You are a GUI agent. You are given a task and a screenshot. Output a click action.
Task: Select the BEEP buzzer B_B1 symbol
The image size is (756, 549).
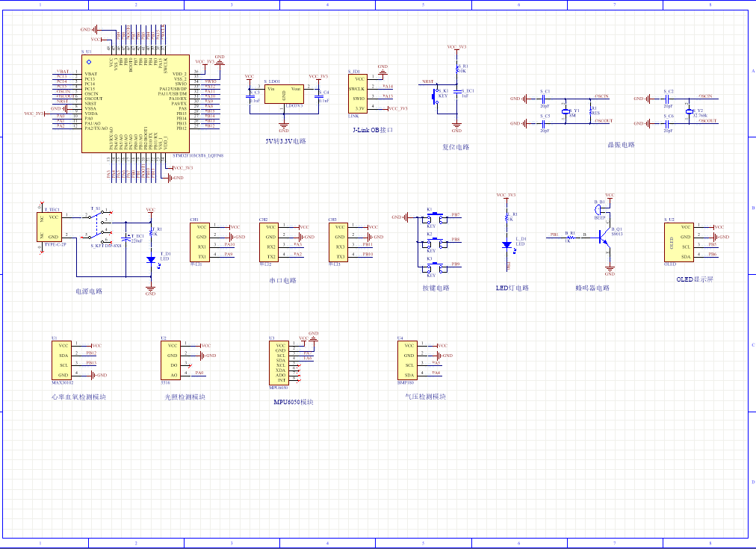601,209
